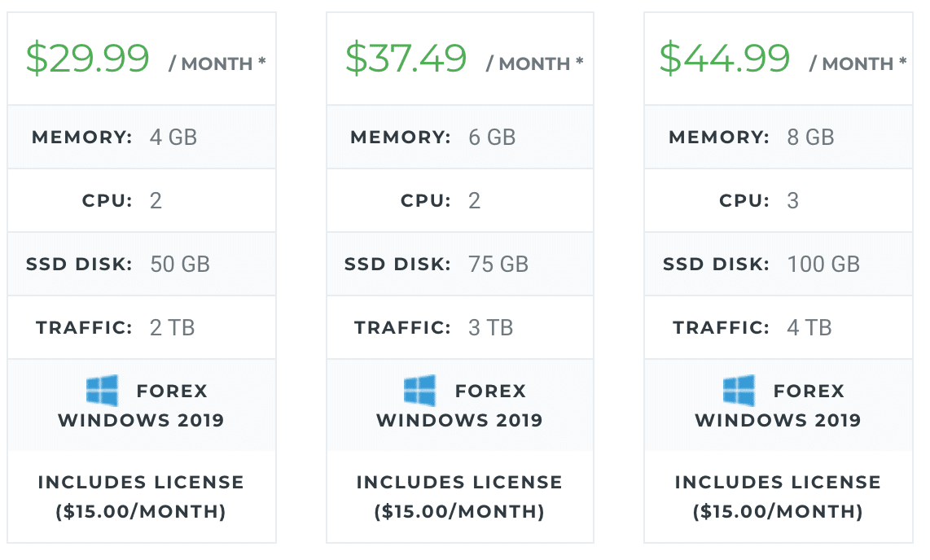Screen dimensions: 930x560
Task: Click the 50 GB SSD disk value
Action: point(180,264)
